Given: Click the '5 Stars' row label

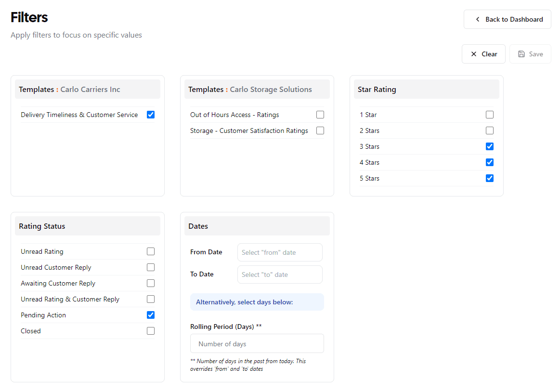Looking at the screenshot, I should click(369, 178).
